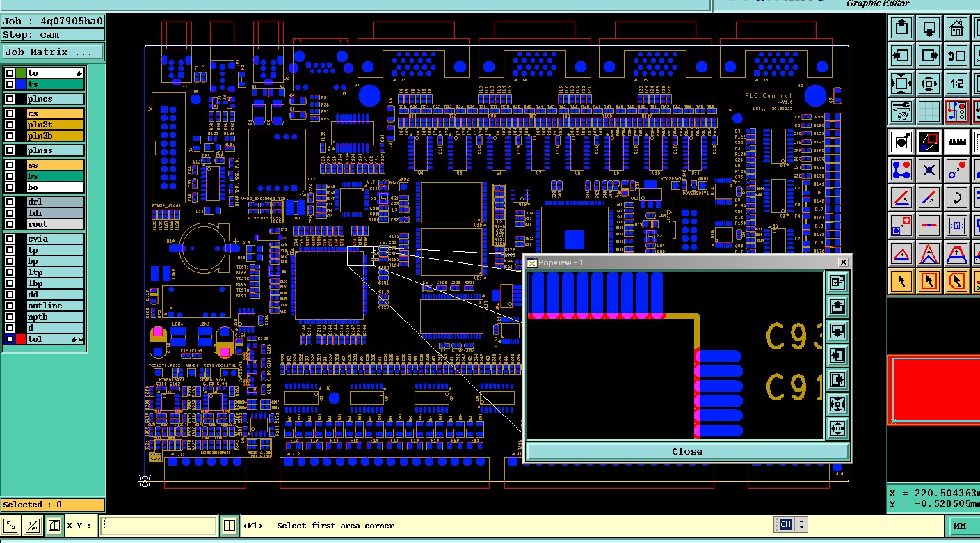Click the Popview pan down icon

(x=837, y=331)
